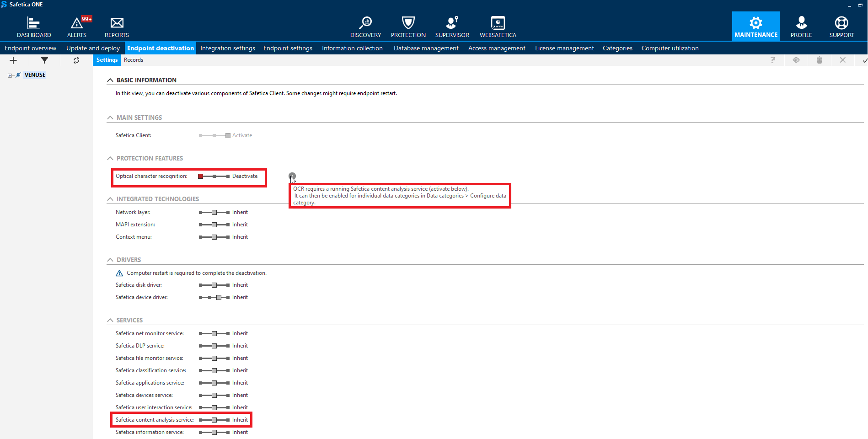The width and height of the screenshot is (868, 439).
Task: Set Safetica file monitor service slider
Action: click(x=214, y=358)
